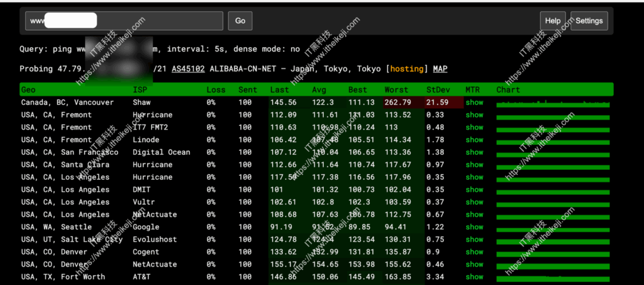Sort by Geo column header
Viewport: 644px width, 285px height.
(x=28, y=89)
